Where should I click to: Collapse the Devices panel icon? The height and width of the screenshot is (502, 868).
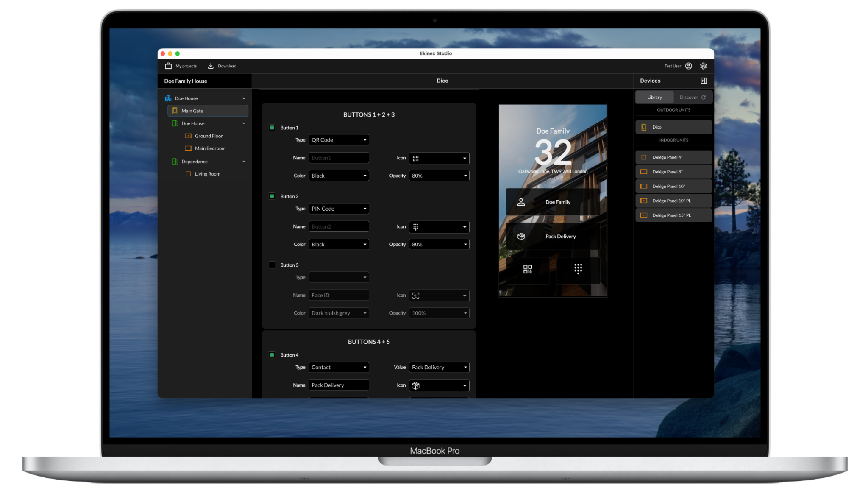[x=704, y=81]
